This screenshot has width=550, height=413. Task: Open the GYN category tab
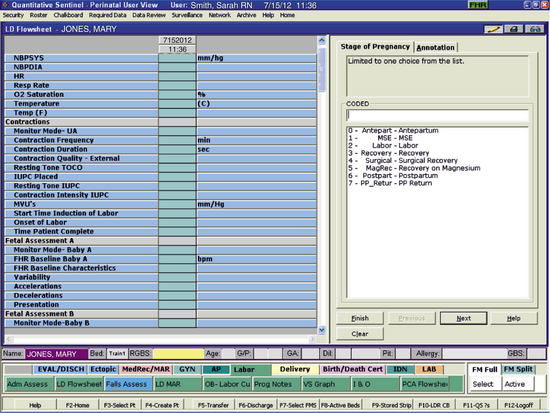pos(187,369)
